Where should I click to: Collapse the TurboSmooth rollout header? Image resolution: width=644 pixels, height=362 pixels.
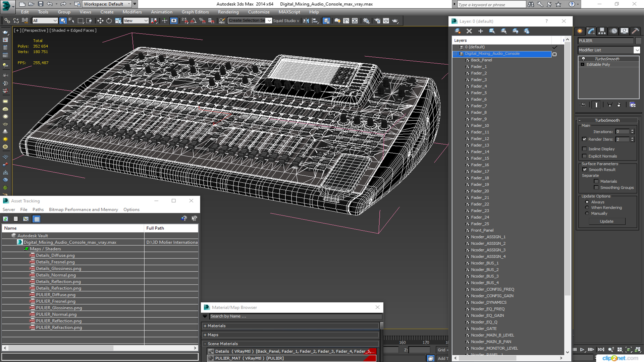(x=607, y=120)
